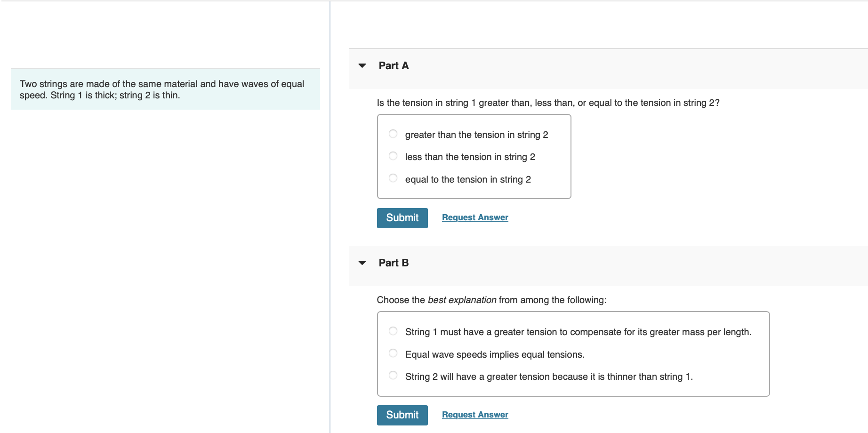Click the Part A heading label
This screenshot has width=868, height=433.
point(394,66)
